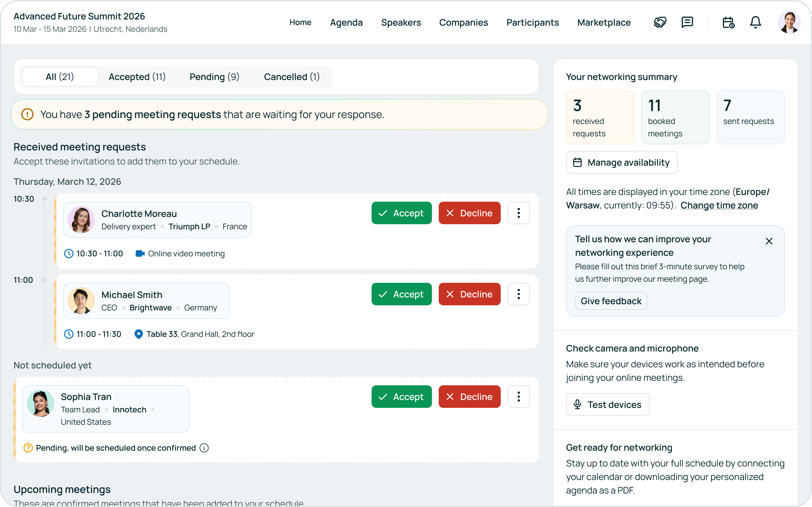Switch to the Pending (9) tab
The width and height of the screenshot is (812, 507).
click(214, 77)
